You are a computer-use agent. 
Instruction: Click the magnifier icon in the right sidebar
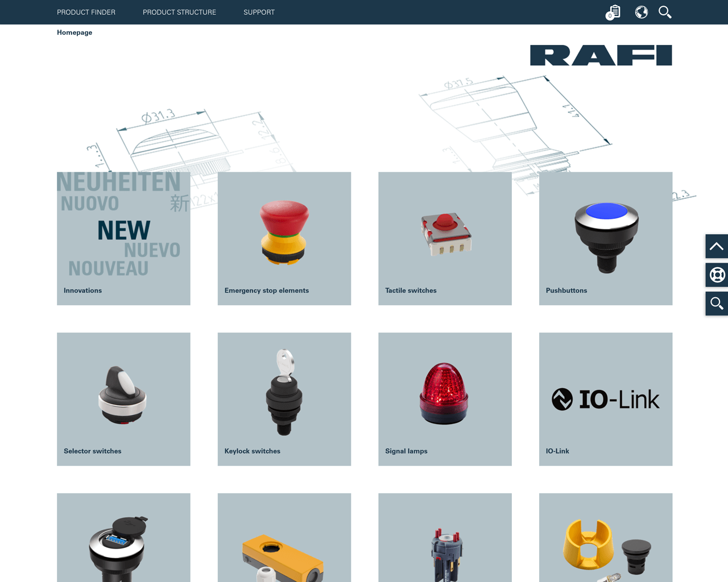(x=717, y=303)
